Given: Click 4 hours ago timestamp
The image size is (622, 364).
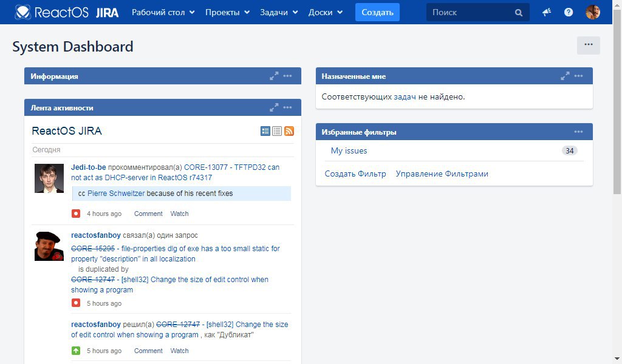Looking at the screenshot, I should point(104,214).
